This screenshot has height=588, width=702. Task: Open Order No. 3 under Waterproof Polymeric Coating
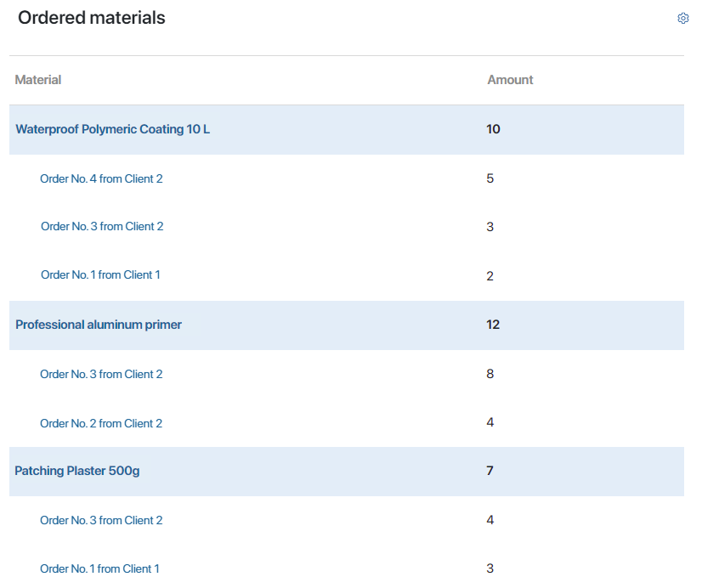(x=102, y=226)
